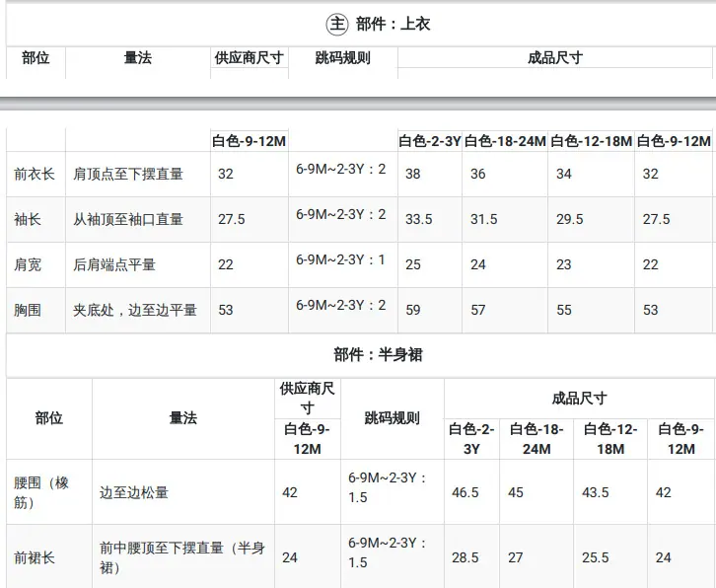Select the 胸围 row label
The width and height of the screenshot is (716, 588).
[x=27, y=310]
